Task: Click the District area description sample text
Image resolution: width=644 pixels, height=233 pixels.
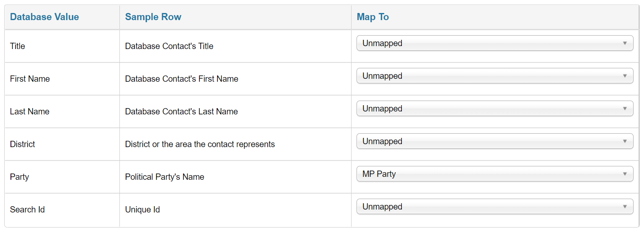Action: [200, 144]
